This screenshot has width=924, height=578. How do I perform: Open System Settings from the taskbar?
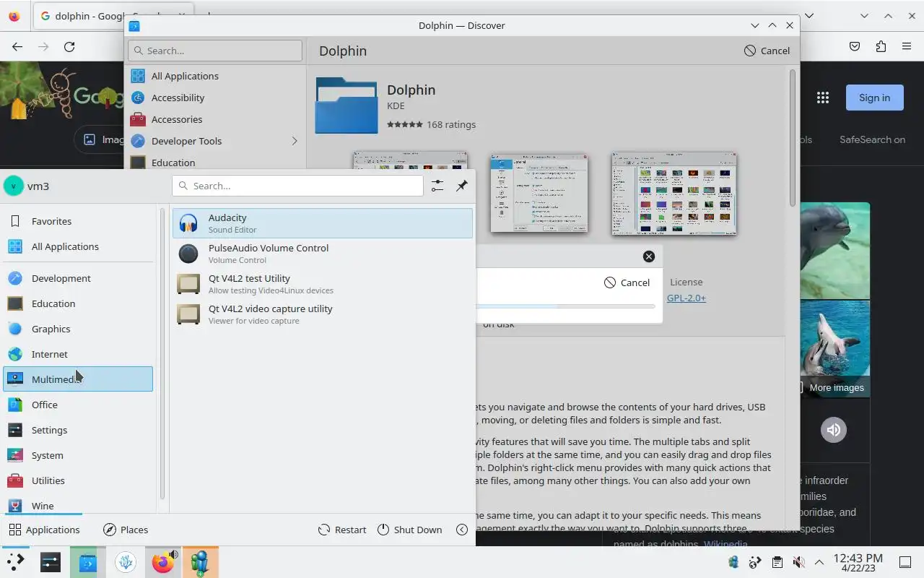[51, 562]
